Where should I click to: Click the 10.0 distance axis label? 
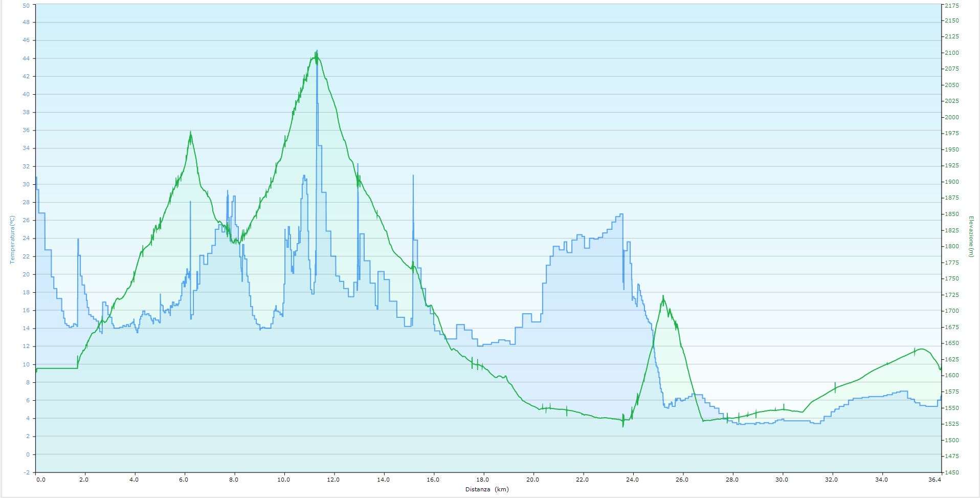(283, 480)
